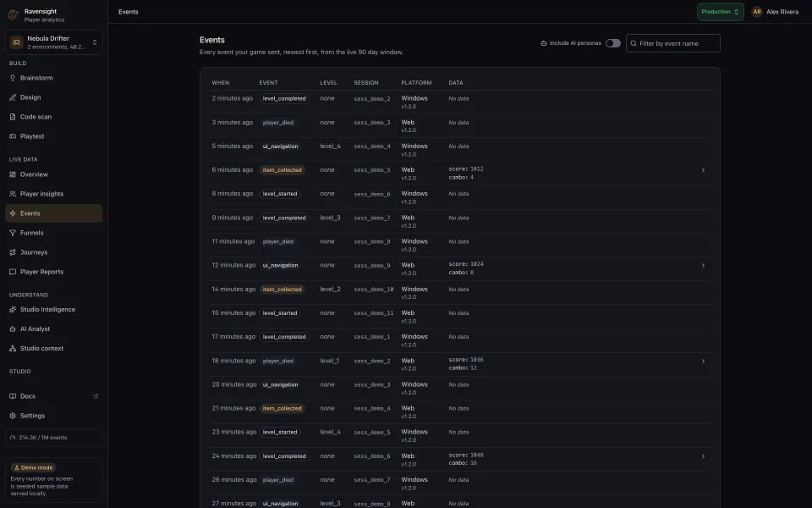Open the Brainstorm page
Viewport: 812px width, 508px height.
tap(54, 78)
